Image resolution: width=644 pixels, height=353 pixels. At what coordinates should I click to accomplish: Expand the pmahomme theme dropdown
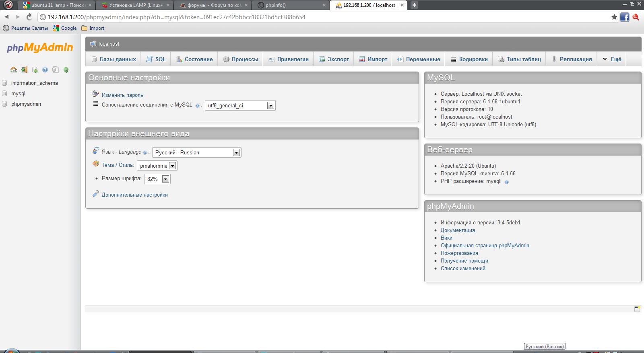[157, 166]
